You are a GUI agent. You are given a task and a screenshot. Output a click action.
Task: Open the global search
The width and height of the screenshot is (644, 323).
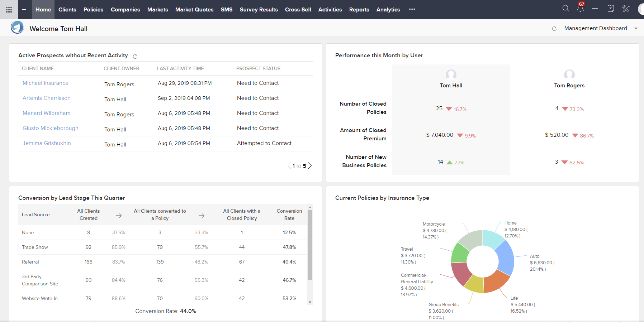[x=566, y=8]
